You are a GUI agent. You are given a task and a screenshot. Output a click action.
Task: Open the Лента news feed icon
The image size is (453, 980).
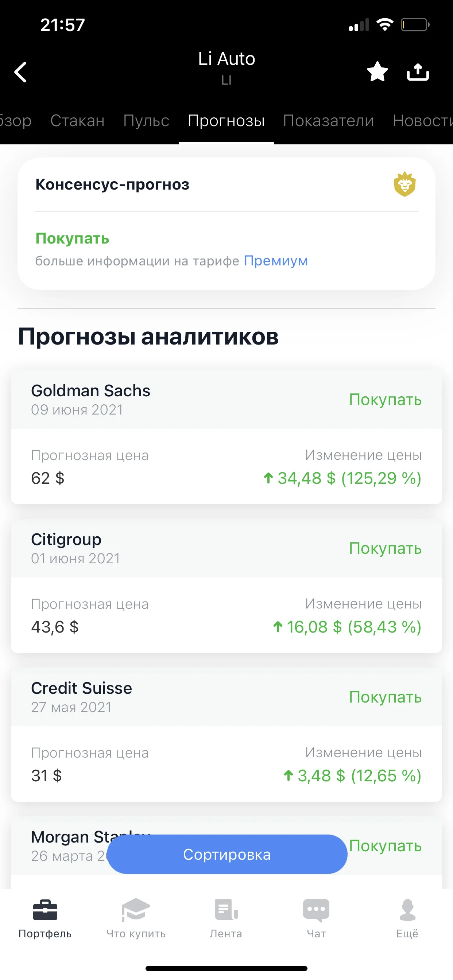(x=226, y=910)
